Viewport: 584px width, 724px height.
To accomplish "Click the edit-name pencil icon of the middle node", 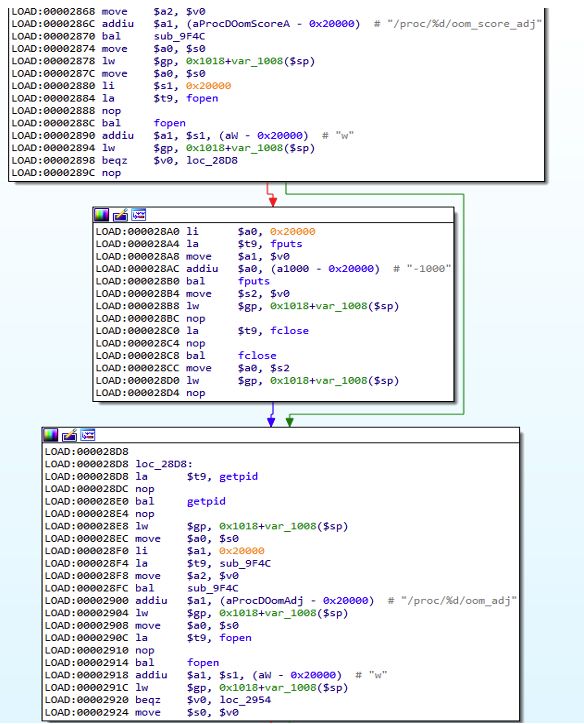I will coord(120,215).
